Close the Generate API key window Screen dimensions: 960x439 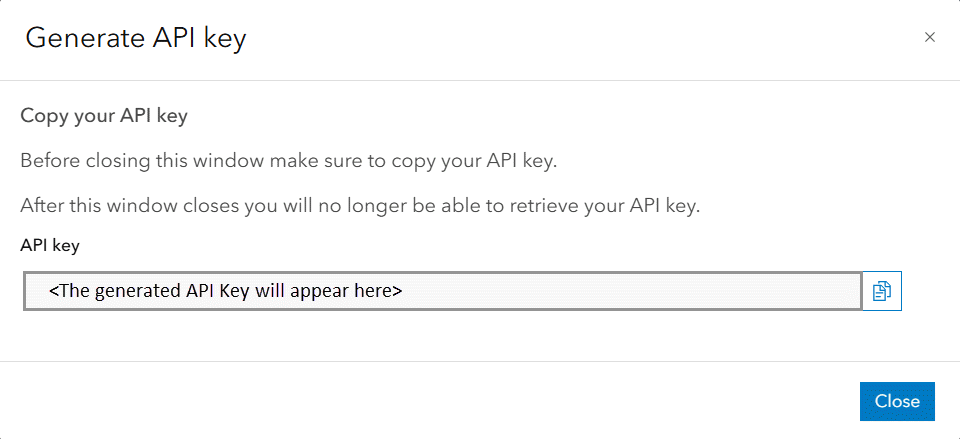click(929, 38)
